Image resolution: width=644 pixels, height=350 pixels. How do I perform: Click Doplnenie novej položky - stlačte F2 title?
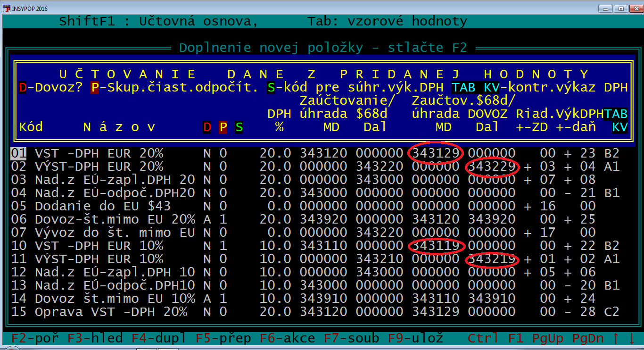[x=323, y=48]
